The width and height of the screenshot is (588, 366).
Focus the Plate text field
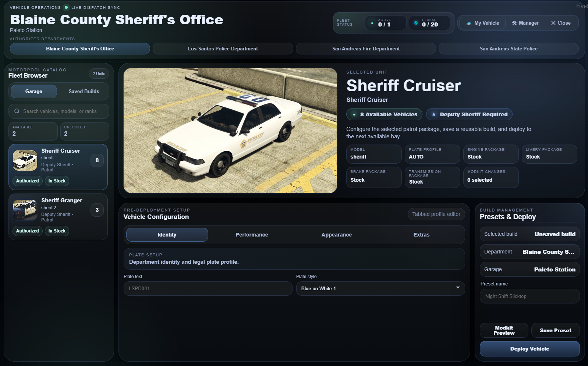[208, 288]
